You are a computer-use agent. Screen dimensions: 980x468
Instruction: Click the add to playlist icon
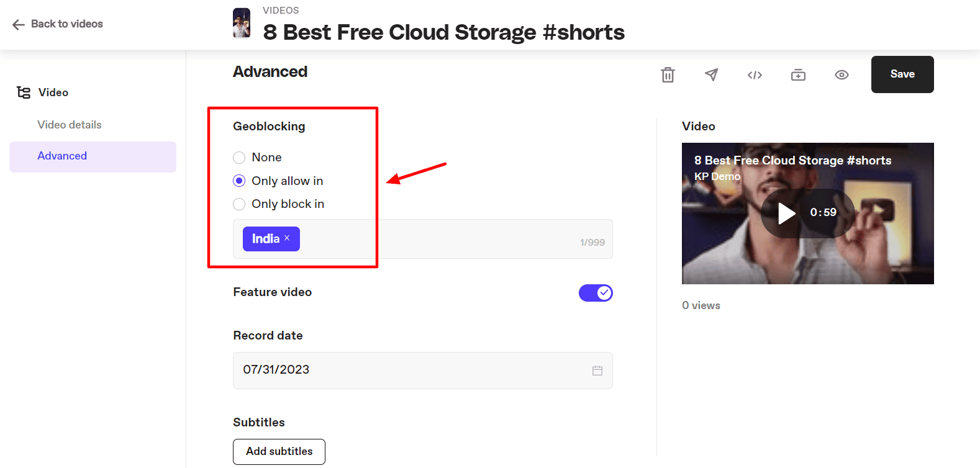coord(798,75)
